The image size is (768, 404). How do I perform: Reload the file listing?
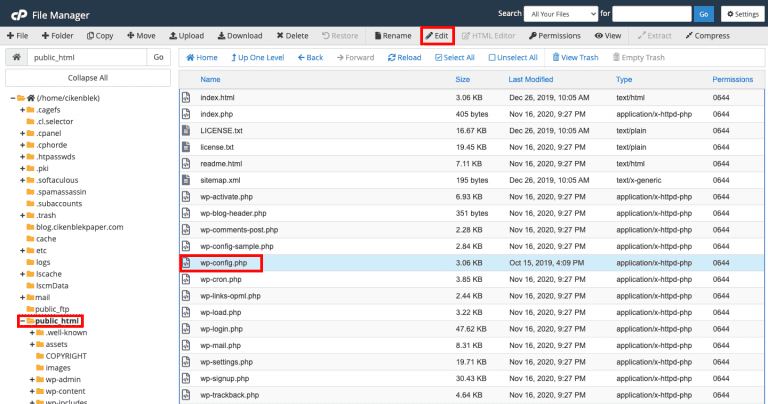click(405, 57)
